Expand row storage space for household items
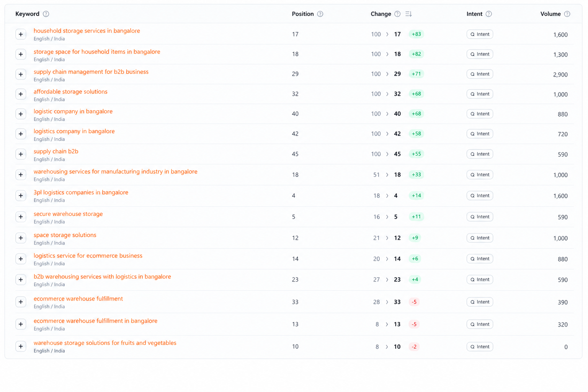This screenshot has height=392, width=588. pyautogui.click(x=21, y=54)
